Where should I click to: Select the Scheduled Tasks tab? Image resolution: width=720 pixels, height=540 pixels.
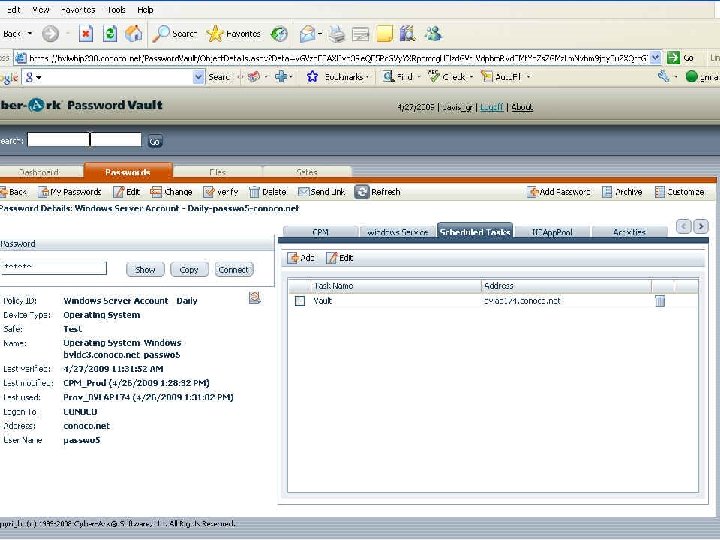click(x=475, y=231)
